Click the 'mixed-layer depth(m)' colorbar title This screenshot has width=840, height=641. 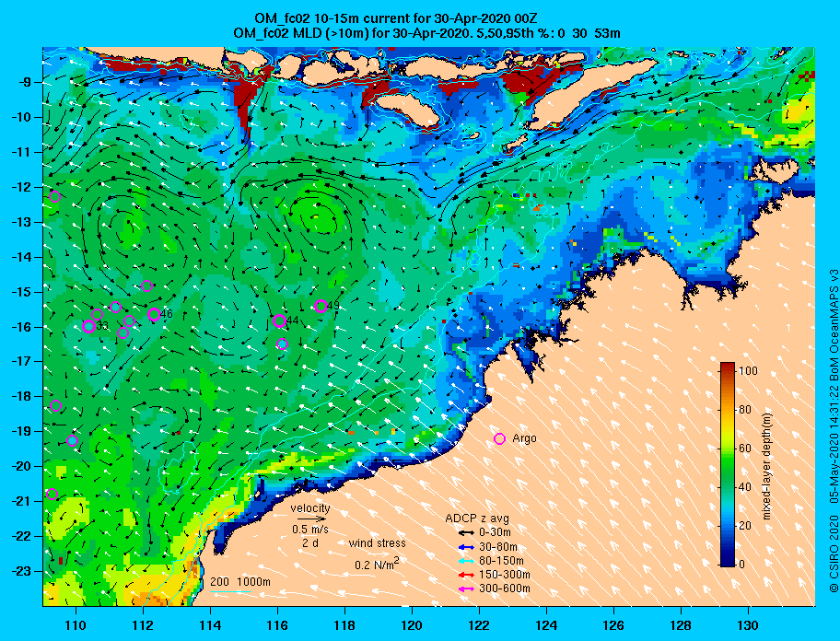(x=767, y=466)
